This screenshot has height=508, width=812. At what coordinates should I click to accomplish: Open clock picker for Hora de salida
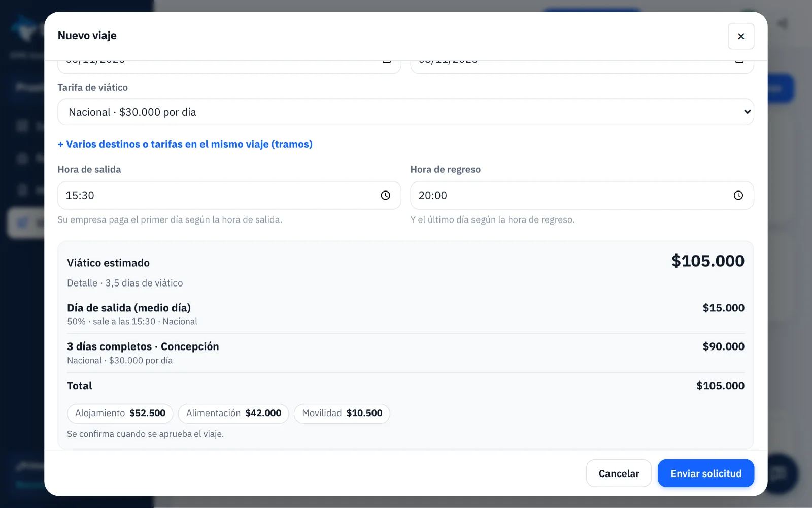click(386, 196)
